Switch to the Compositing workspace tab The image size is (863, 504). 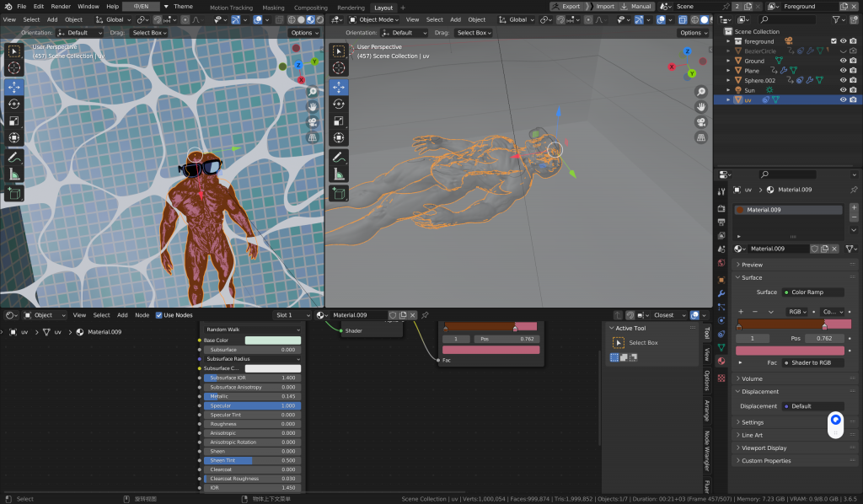310,8
